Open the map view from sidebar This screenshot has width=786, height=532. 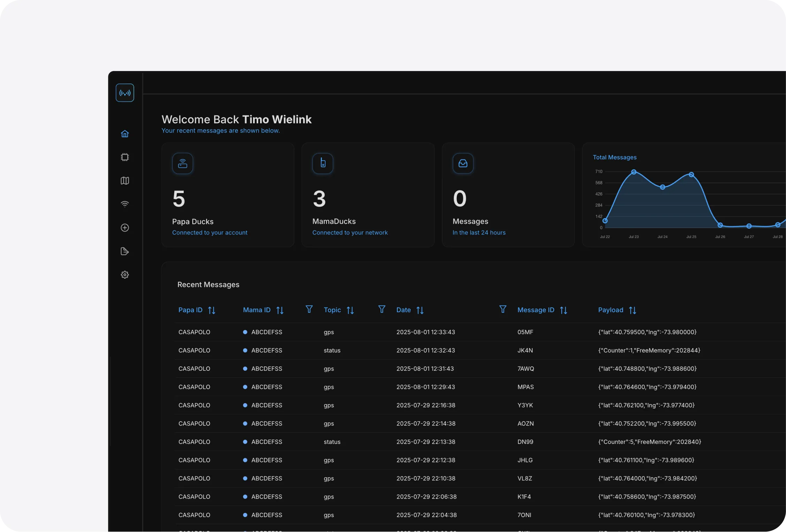125,180
